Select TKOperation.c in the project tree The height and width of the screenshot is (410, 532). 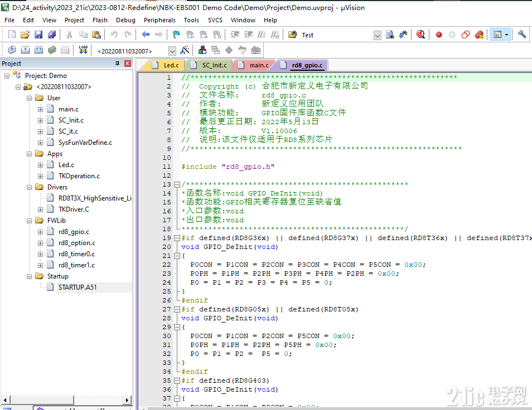pos(79,176)
